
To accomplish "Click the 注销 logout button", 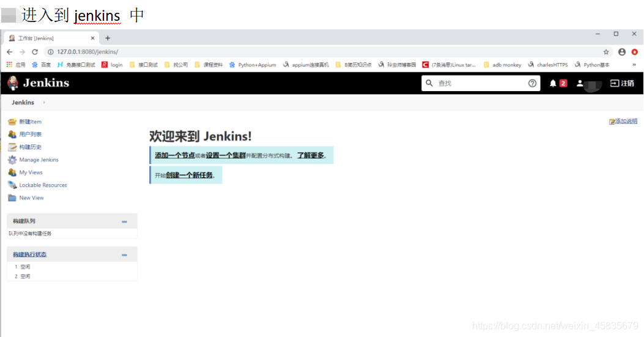I will click(x=622, y=83).
